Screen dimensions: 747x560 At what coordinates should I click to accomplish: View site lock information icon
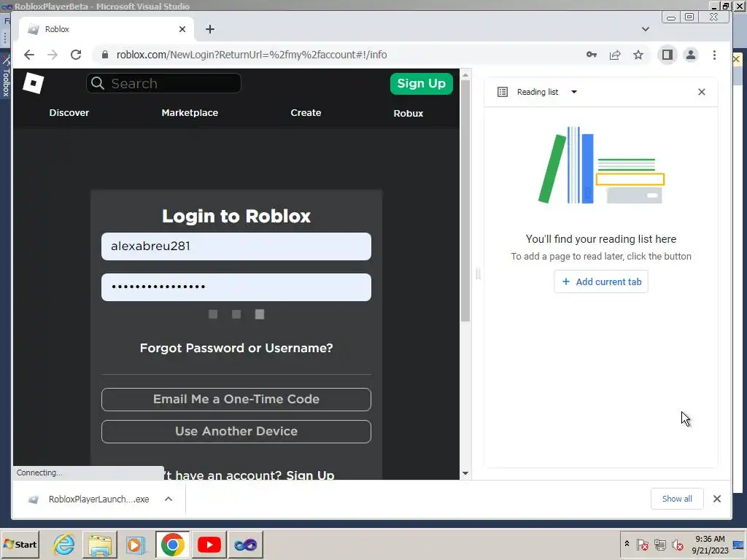[x=105, y=55]
